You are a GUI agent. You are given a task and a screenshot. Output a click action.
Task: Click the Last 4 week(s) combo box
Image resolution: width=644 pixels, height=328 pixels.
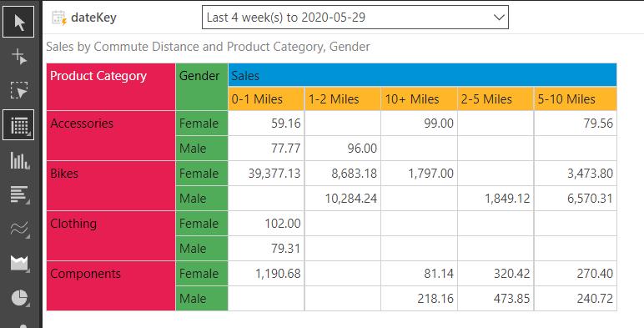(x=355, y=18)
